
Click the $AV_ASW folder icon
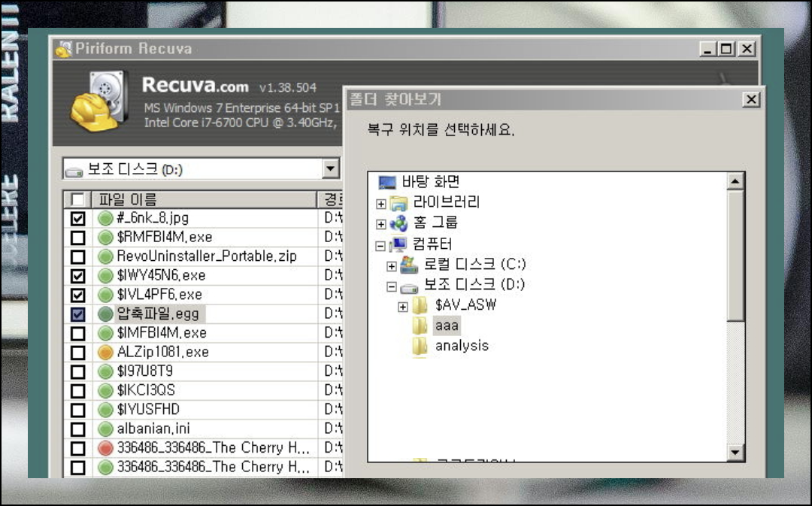pyautogui.click(x=420, y=305)
